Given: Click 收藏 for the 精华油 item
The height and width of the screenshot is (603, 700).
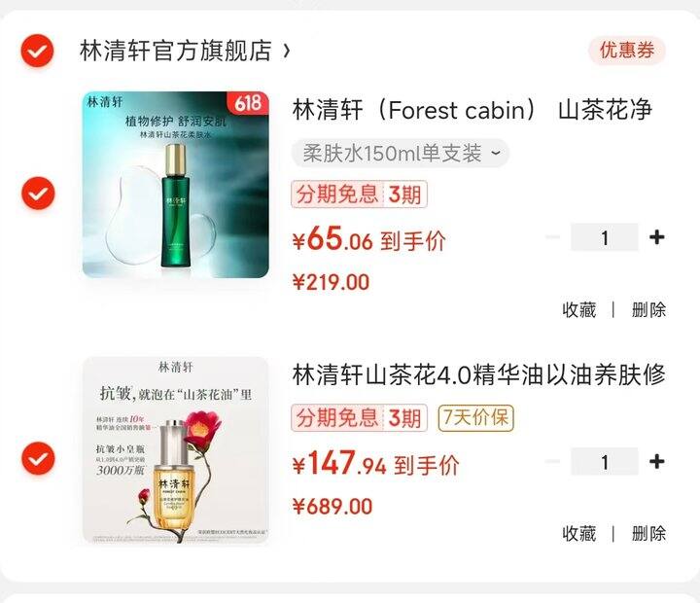Looking at the screenshot, I should pyautogui.click(x=579, y=533).
